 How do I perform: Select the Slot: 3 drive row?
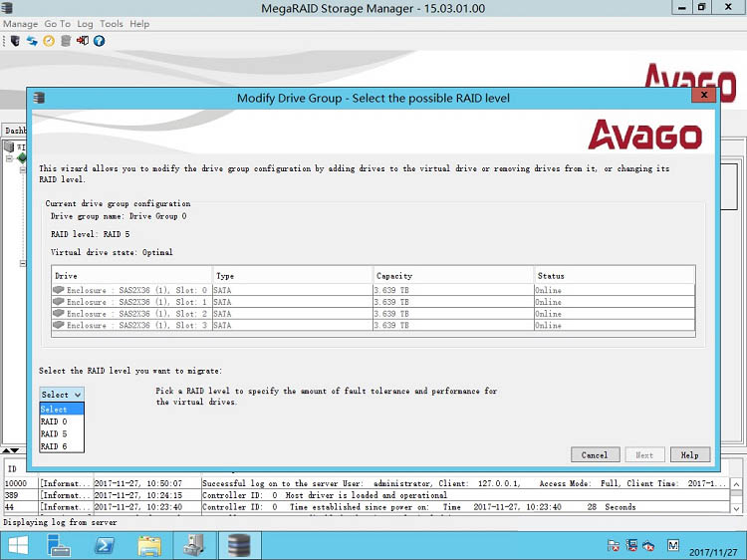tap(373, 325)
